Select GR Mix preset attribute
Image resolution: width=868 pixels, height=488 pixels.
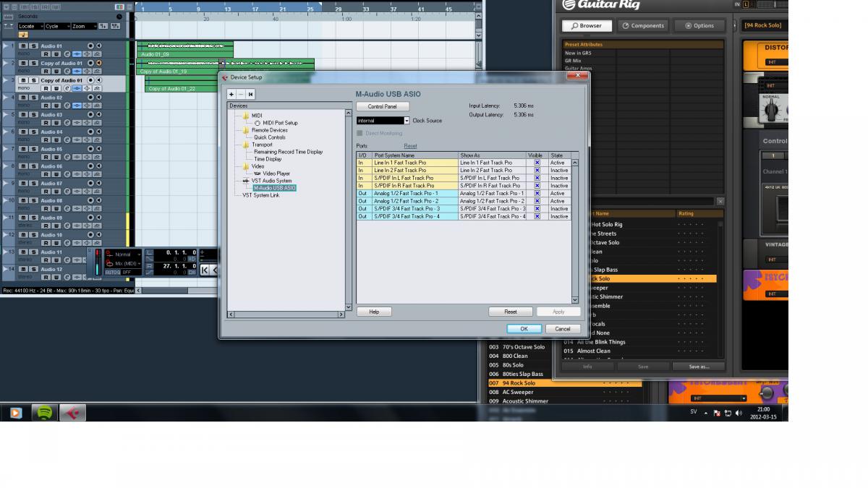click(573, 61)
